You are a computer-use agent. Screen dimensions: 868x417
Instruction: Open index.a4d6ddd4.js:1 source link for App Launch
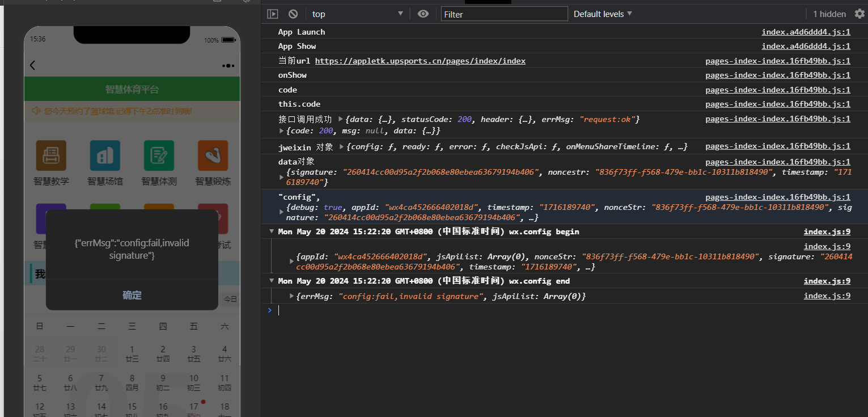click(x=806, y=32)
